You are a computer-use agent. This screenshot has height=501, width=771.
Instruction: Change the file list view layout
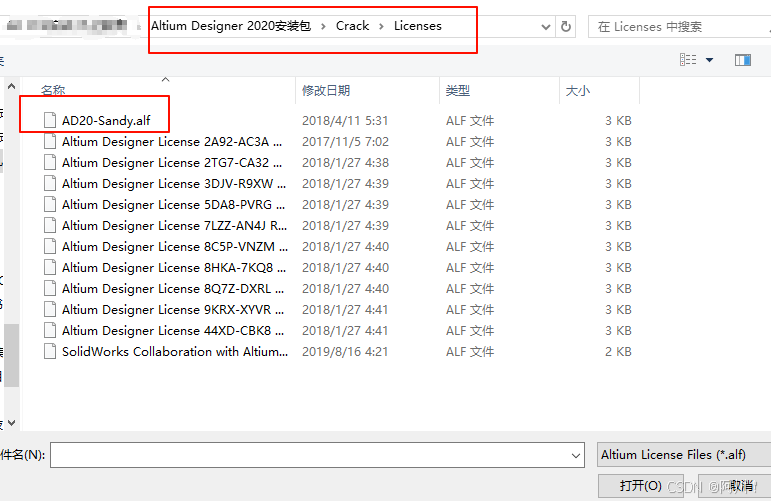[688, 60]
